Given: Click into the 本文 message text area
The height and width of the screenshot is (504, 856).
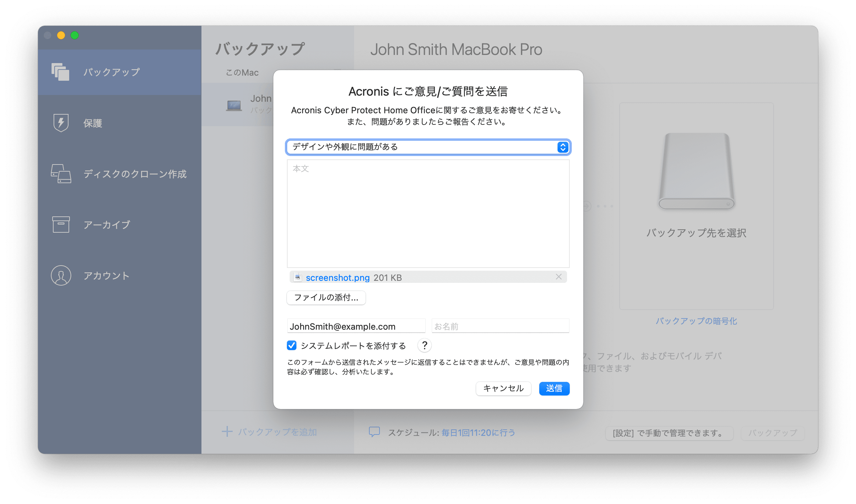Looking at the screenshot, I should (x=428, y=214).
